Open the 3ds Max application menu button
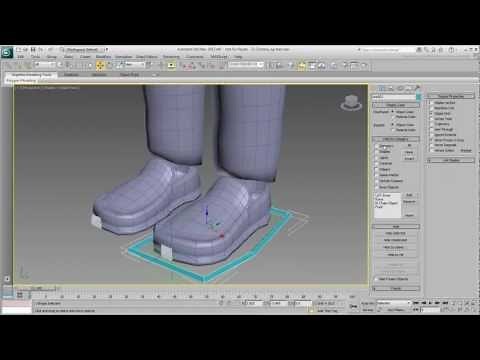The image size is (480, 360). tap(7, 53)
